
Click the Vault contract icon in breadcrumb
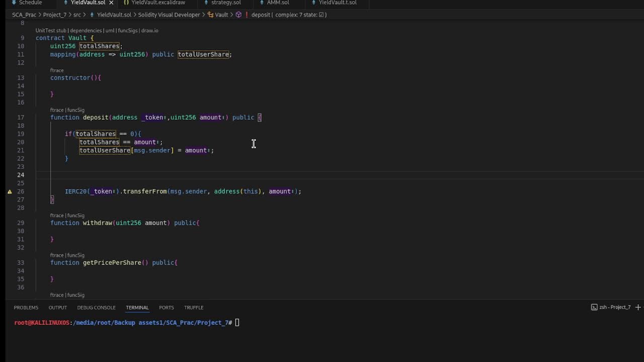click(x=210, y=15)
